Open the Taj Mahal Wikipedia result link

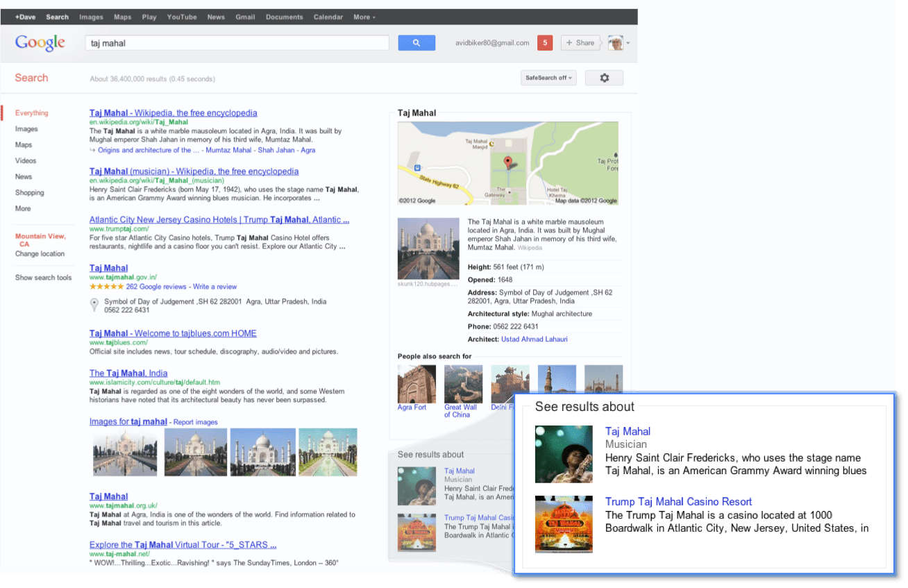173,112
